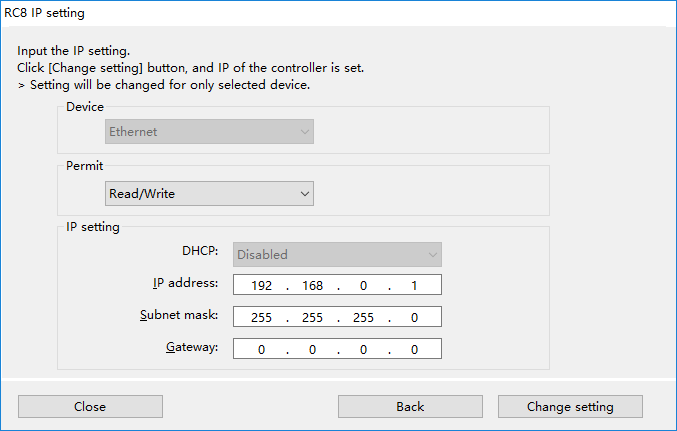677x431 pixels.
Task: Select the first IP address octet 192
Action: (x=261, y=285)
